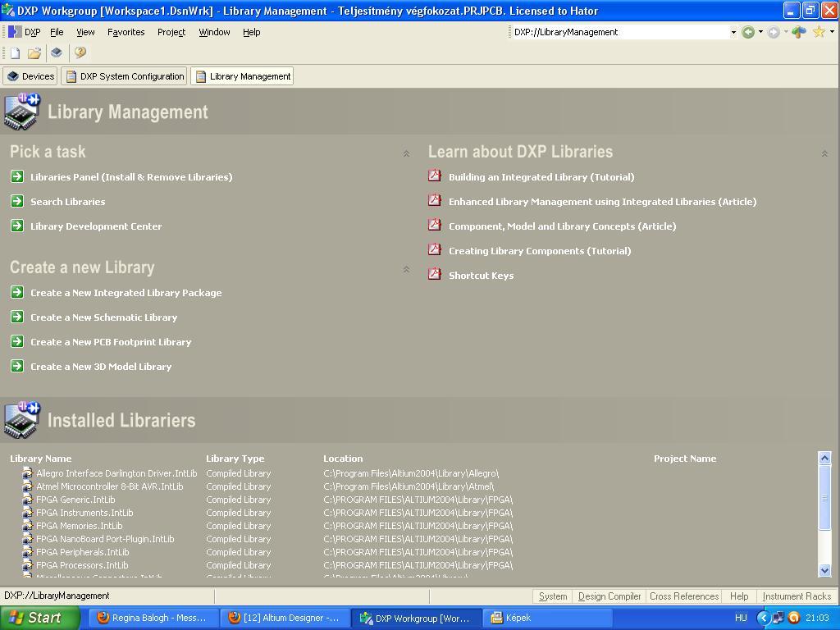Open the Design Compiler panel button
This screenshot has width=840, height=630.
click(x=609, y=596)
